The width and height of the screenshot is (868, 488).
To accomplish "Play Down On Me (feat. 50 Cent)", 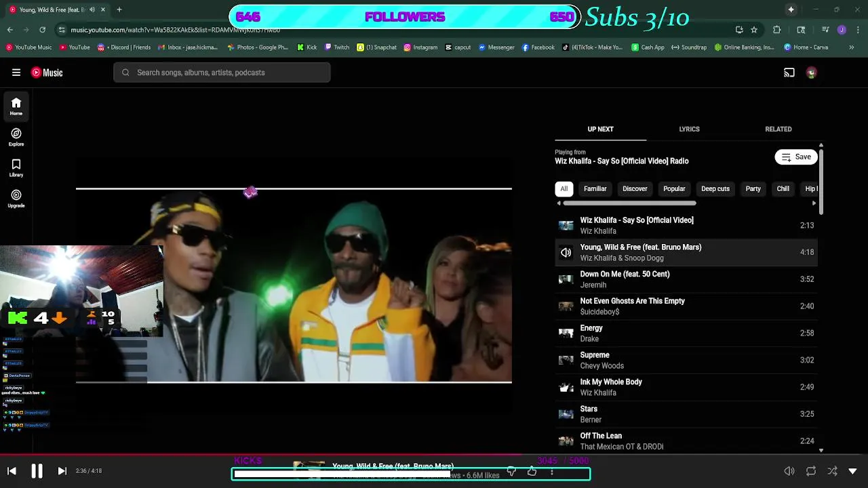I will click(686, 279).
